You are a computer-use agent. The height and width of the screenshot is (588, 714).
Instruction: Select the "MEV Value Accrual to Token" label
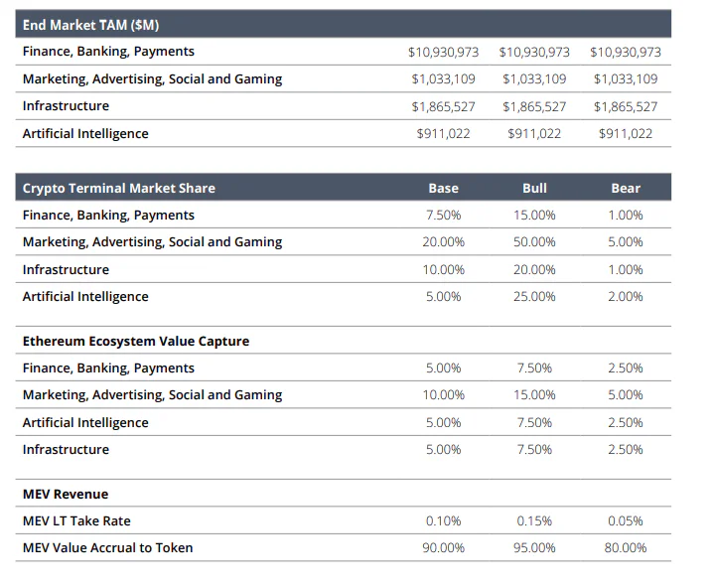pos(107,547)
